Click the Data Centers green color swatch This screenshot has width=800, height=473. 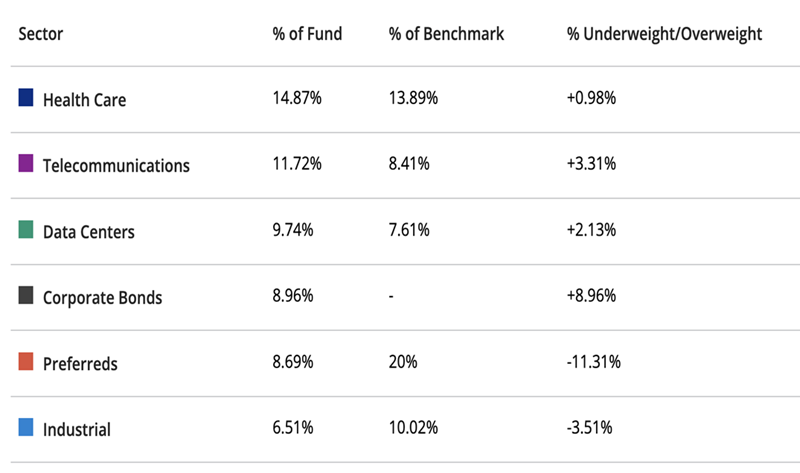pos(26,230)
